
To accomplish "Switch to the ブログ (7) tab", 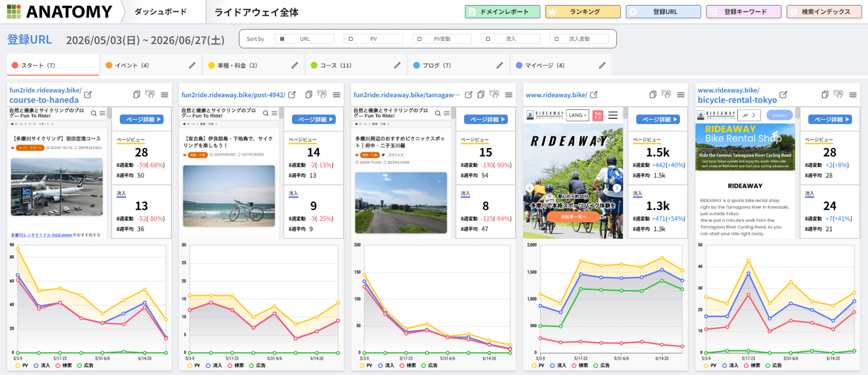I will (x=458, y=65).
